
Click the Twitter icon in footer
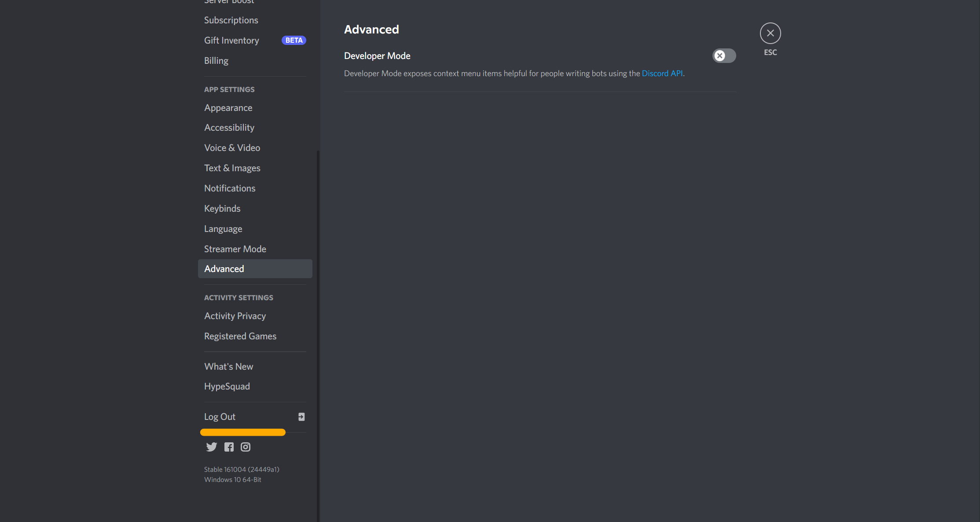pos(213,447)
